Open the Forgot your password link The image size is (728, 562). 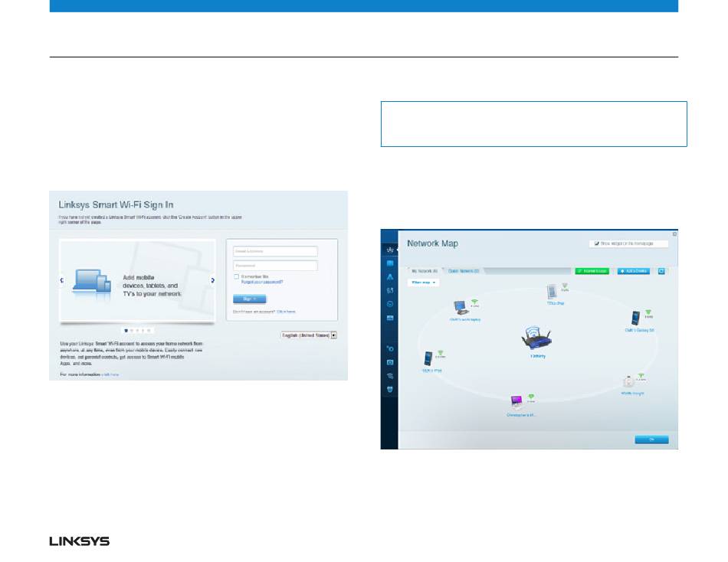262,283
